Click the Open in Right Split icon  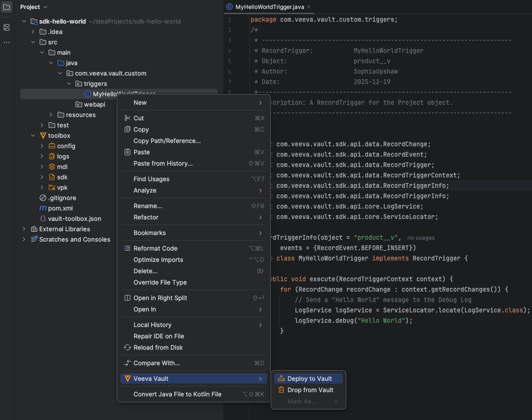127,298
